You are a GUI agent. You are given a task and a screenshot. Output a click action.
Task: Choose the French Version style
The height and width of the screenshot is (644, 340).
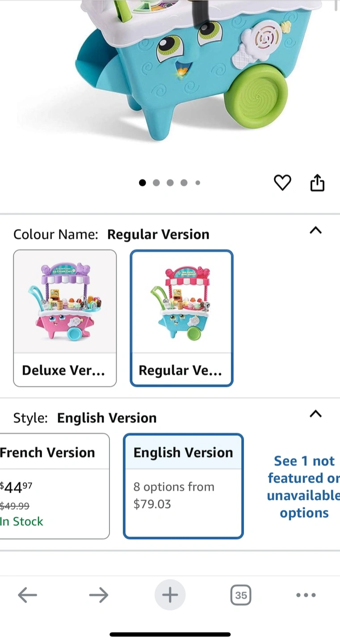tap(54, 486)
